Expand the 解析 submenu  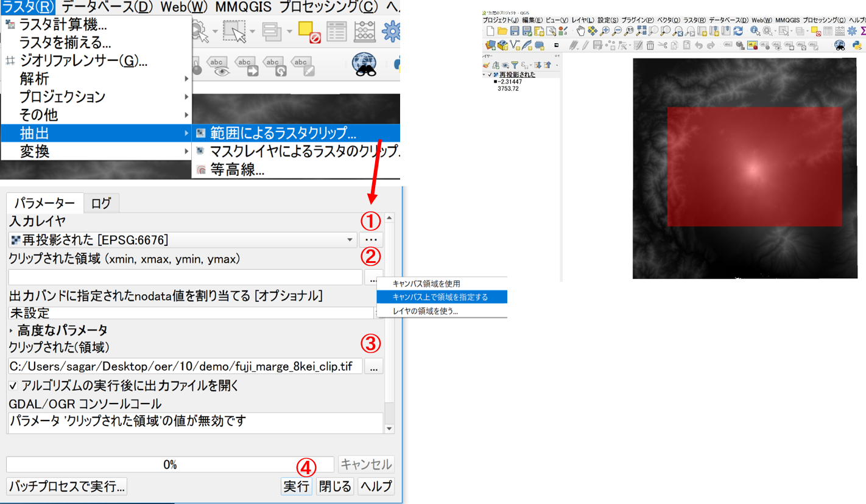[96, 79]
